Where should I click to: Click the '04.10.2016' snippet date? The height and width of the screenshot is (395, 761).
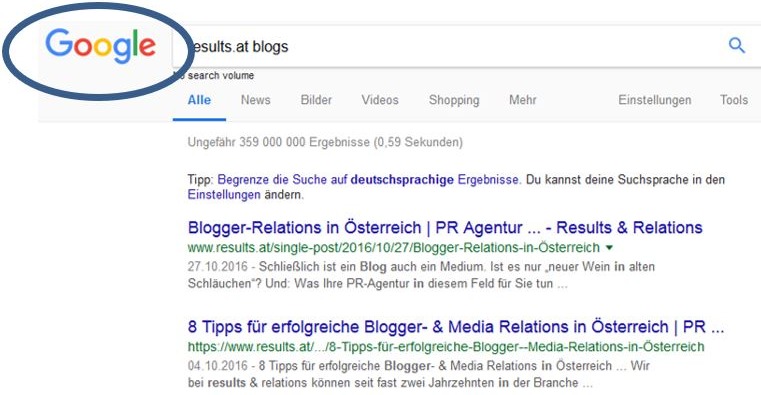pos(217,366)
